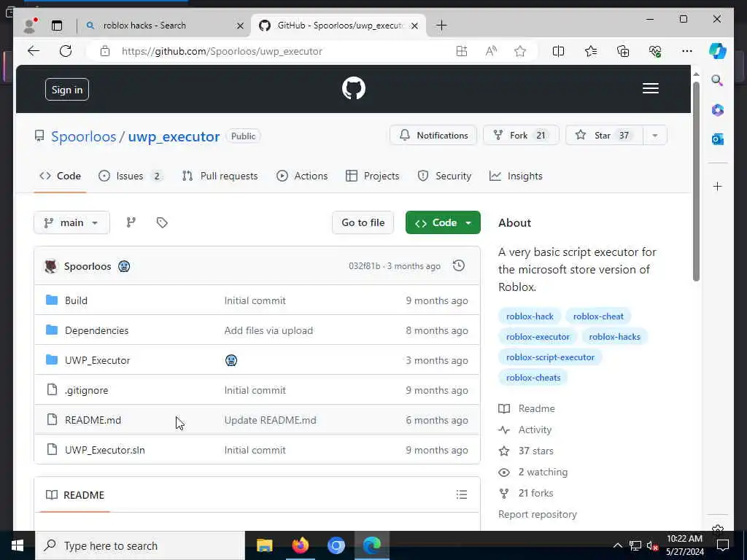Open the README.md file

93,420
